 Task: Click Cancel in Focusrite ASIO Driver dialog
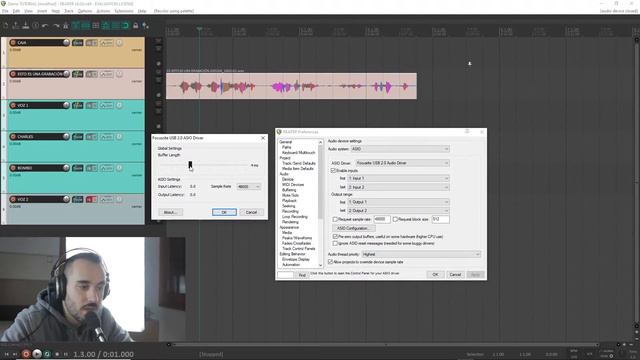[x=251, y=212]
